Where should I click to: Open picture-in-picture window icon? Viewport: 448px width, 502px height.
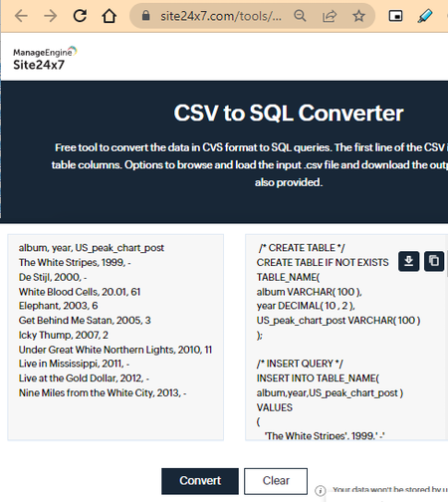pos(395,16)
